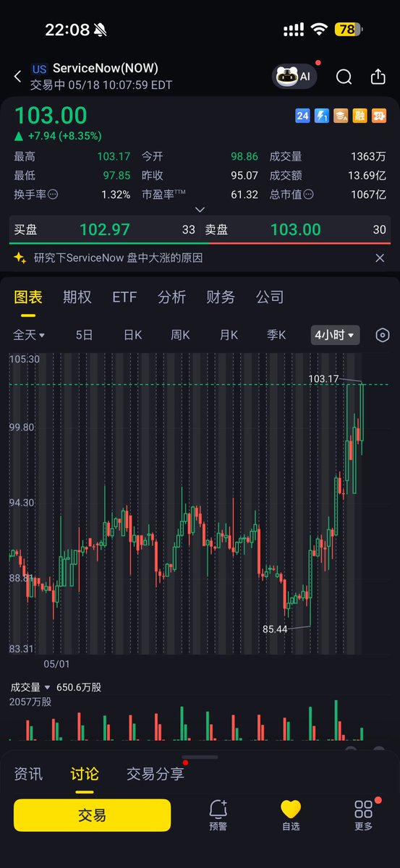The width and height of the screenshot is (400, 868).
Task: Dismiss the ServiceNow AI suggestion banner
Action: 380,258
